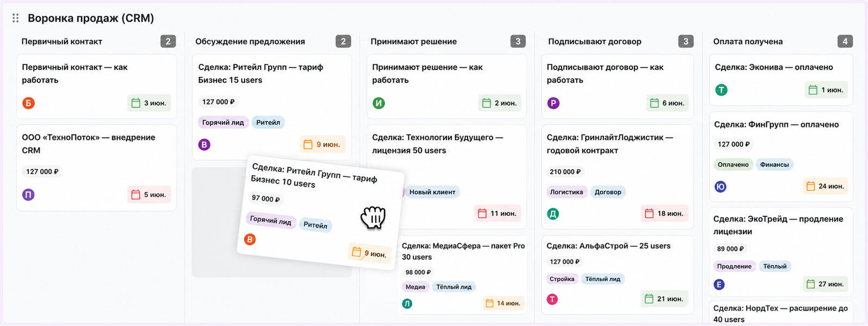Click the count badge of Оплата получена column
Image resolution: width=868 pixels, height=326 pixels.
tap(845, 41)
